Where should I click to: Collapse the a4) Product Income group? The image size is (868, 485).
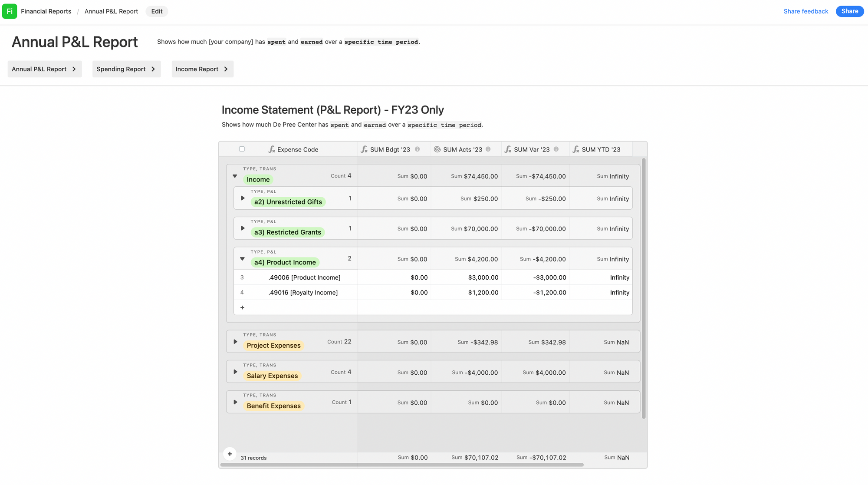(243, 259)
